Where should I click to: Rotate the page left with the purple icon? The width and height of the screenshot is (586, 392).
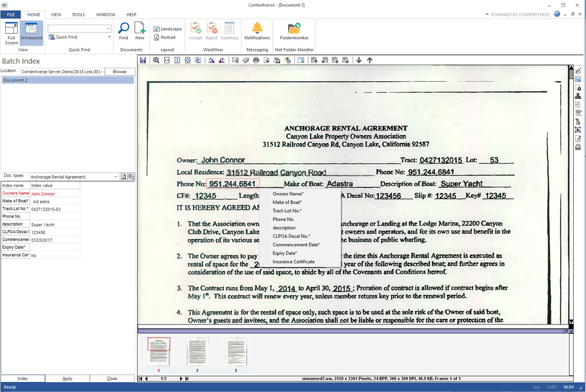tap(222, 60)
